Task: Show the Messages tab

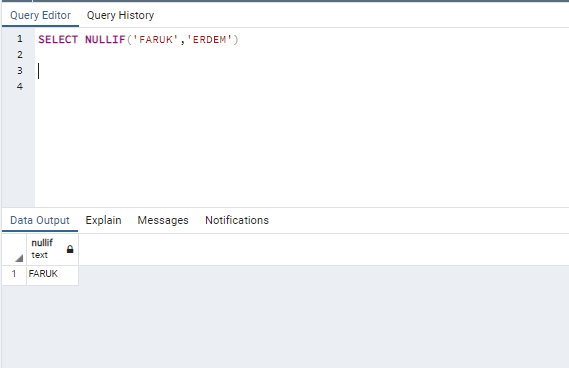Action: click(163, 220)
